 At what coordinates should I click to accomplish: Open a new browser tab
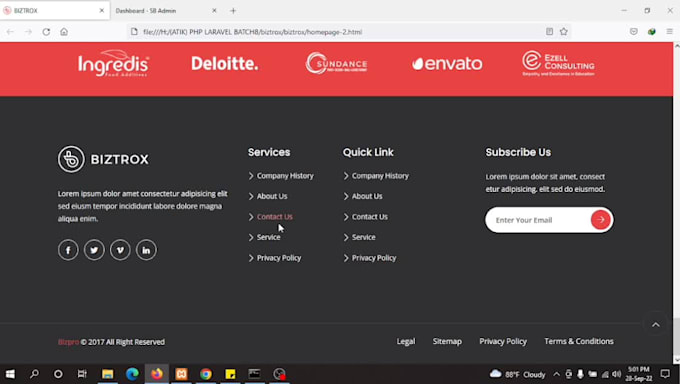click(x=233, y=11)
